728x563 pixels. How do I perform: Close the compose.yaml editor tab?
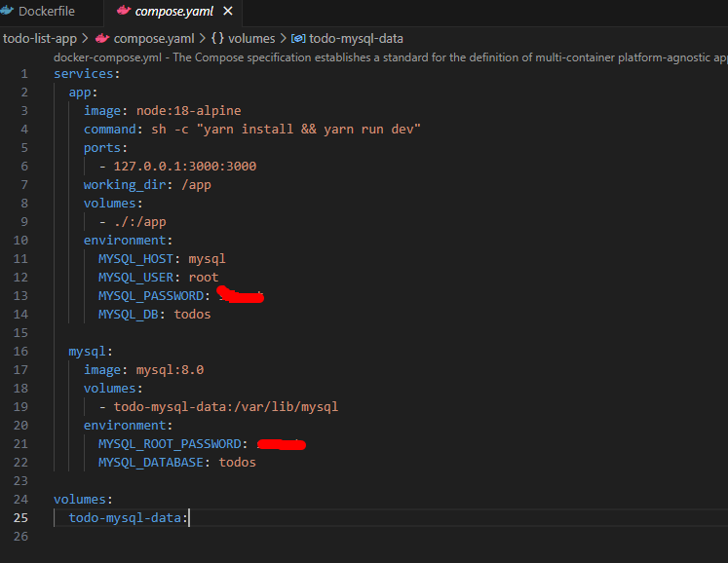(x=228, y=12)
